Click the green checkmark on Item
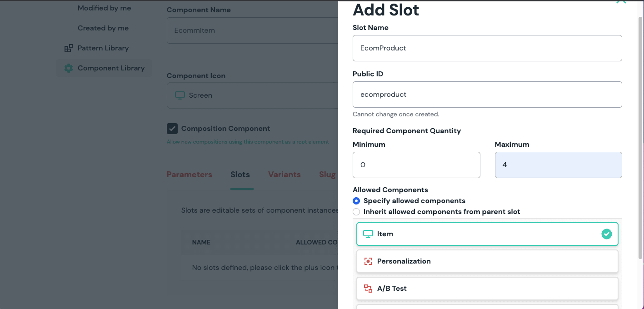644x309 pixels. pyautogui.click(x=607, y=234)
